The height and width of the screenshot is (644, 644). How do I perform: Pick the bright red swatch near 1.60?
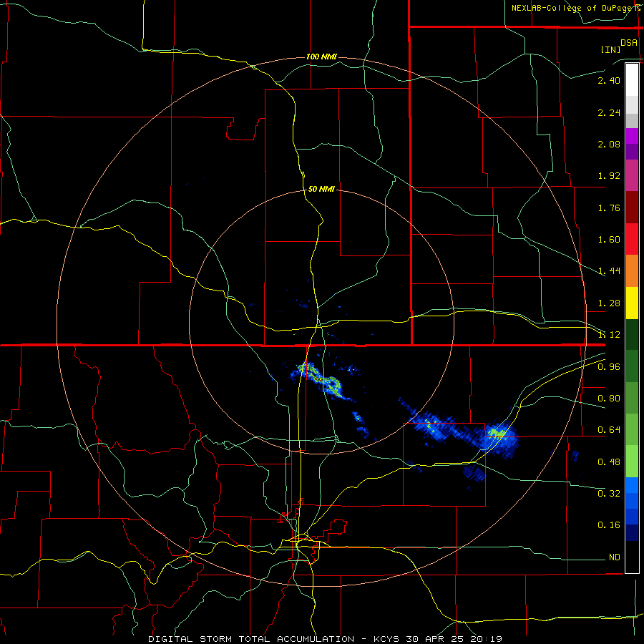(632, 239)
